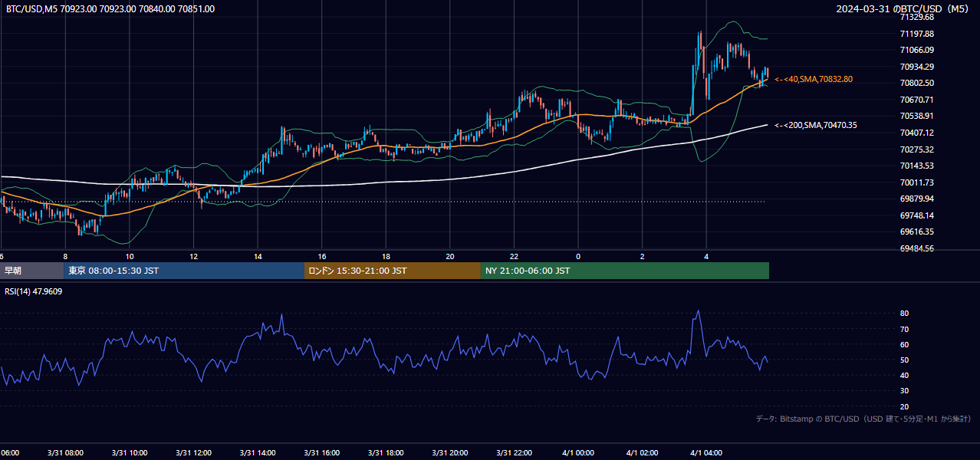Click the NY 21:00-06:00 JST session bar
Image resolution: width=980 pixels, height=460 pixels.
[x=625, y=271]
